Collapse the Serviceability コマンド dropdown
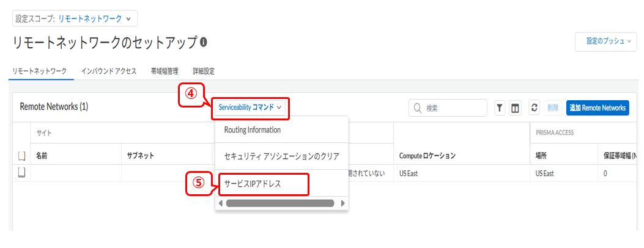644x248 pixels. pos(250,108)
